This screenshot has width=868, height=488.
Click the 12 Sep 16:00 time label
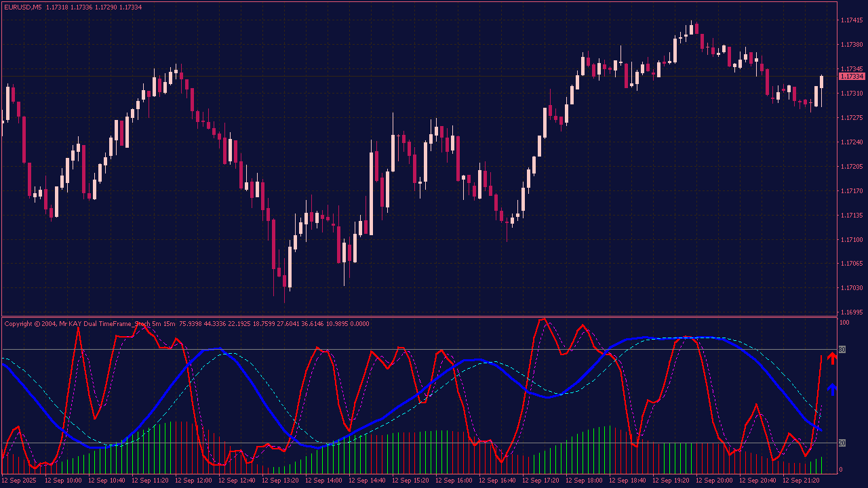pos(454,481)
